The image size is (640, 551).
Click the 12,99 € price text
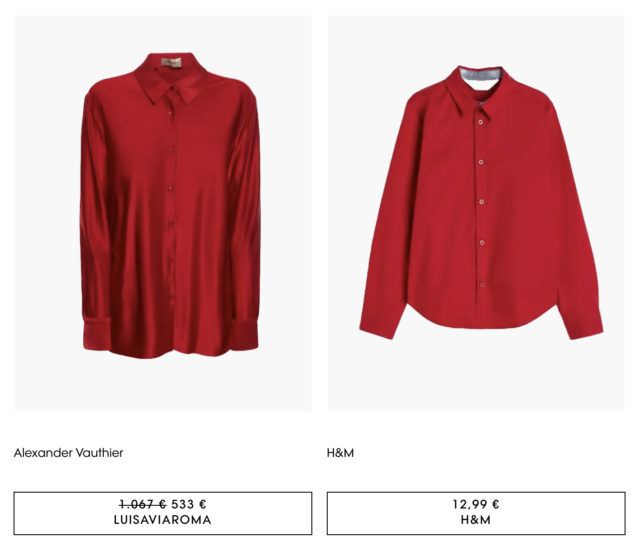coord(476,504)
